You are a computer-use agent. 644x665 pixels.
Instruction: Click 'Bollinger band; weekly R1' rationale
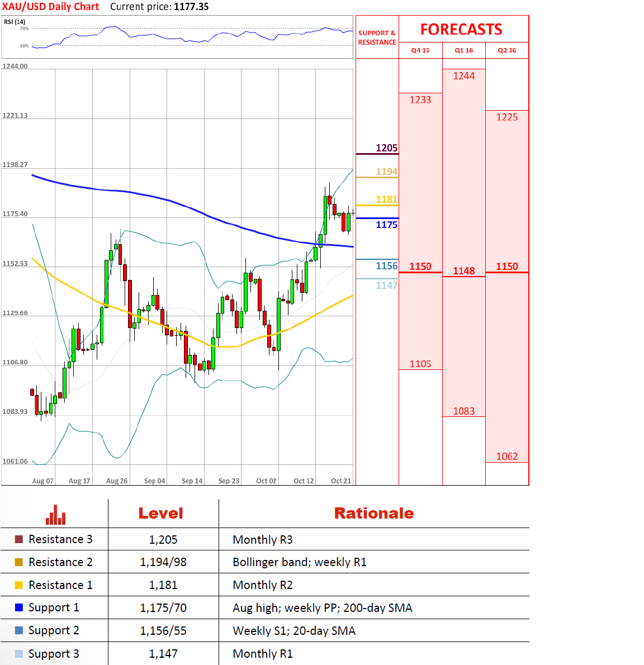click(x=300, y=562)
